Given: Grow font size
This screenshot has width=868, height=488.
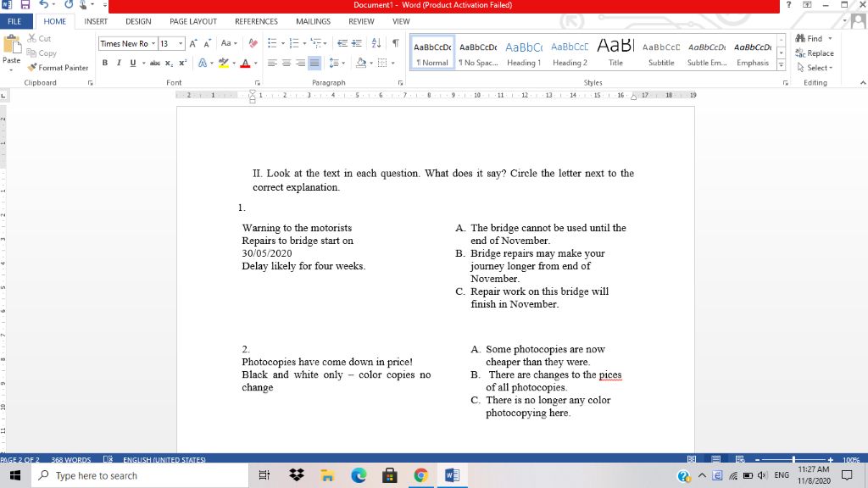Looking at the screenshot, I should [193, 43].
